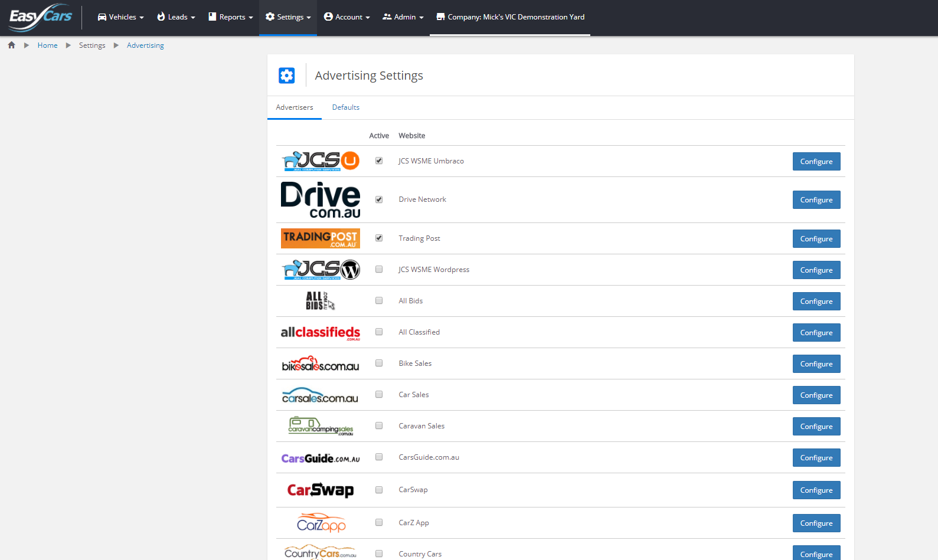938x560 pixels.
Task: Click the home icon in breadcrumb
Action: pyautogui.click(x=11, y=45)
